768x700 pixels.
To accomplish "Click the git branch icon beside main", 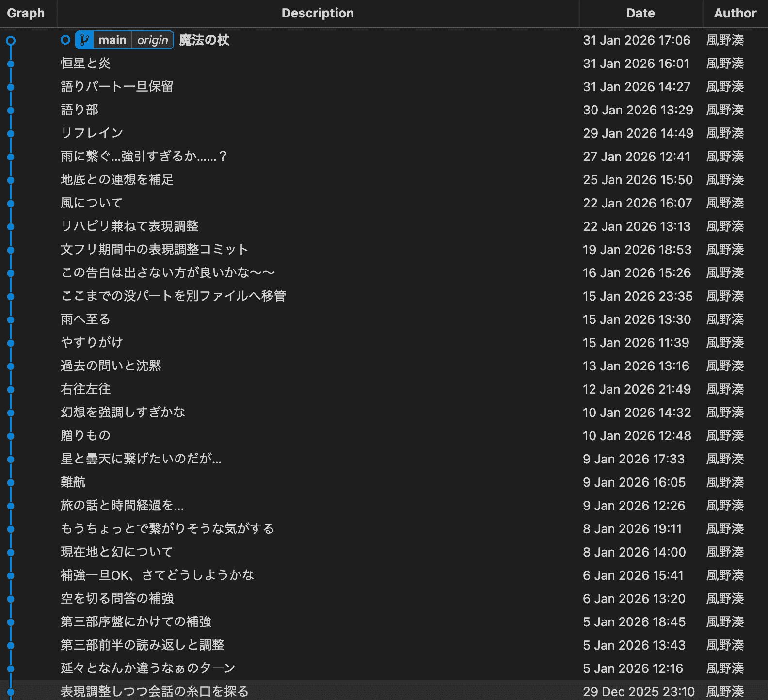I will click(84, 40).
